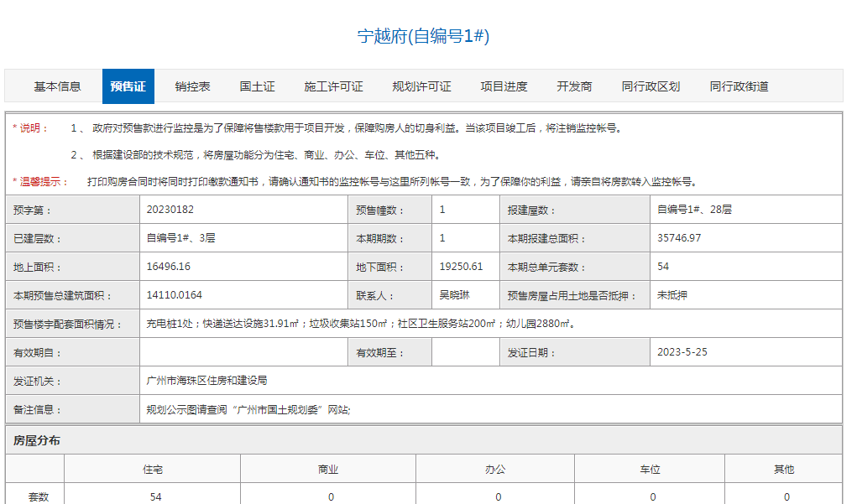打开销控表标签页
857x504 pixels.
point(191,85)
